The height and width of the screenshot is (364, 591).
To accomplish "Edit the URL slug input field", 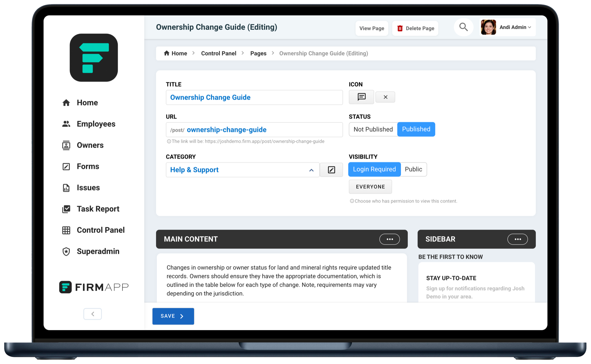I will (254, 130).
